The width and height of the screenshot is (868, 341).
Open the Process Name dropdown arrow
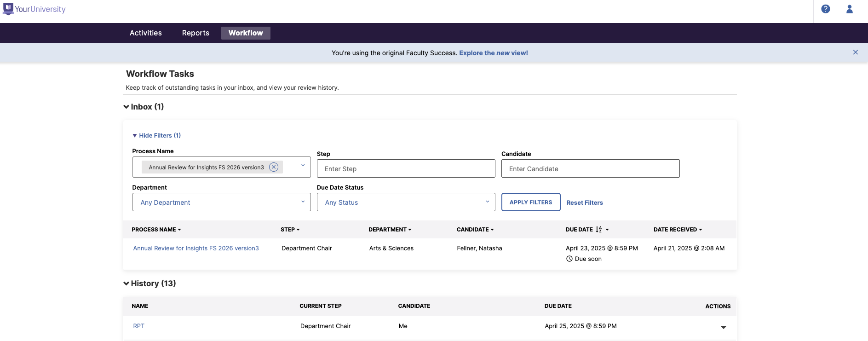(x=303, y=166)
